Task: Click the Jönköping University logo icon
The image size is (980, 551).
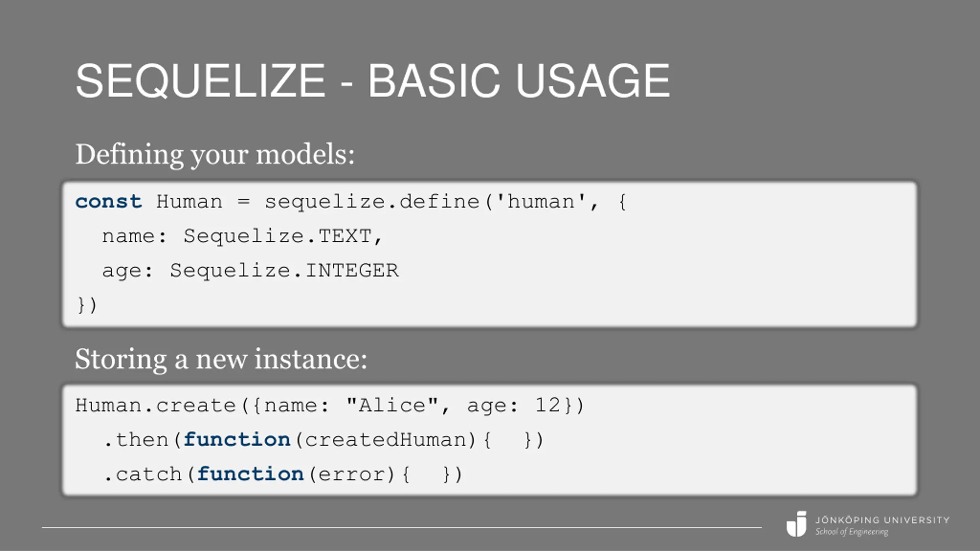Action: (x=796, y=524)
